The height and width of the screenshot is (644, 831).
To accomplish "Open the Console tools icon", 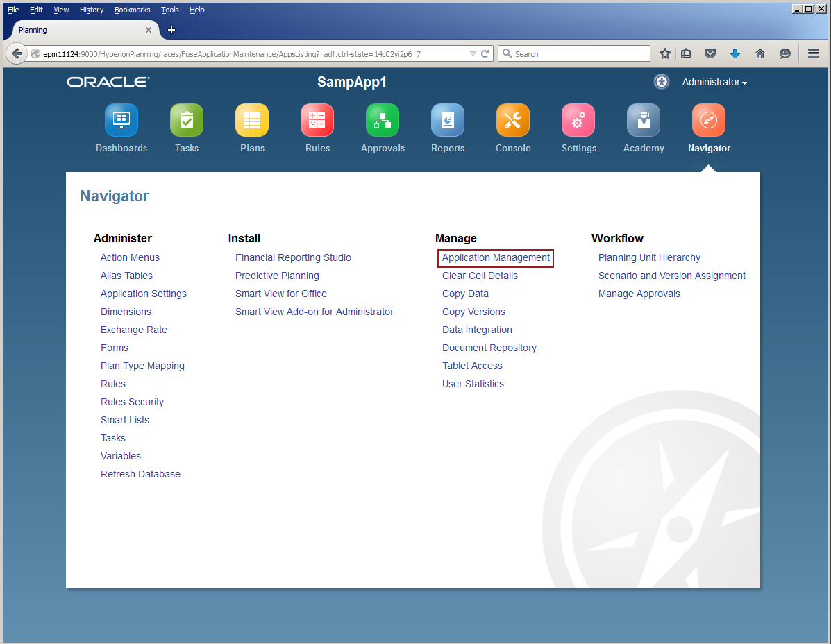I will [513, 120].
